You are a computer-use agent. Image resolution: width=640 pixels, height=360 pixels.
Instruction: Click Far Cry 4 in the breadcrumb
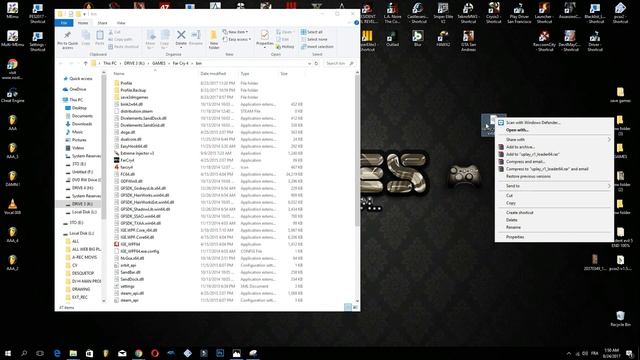[x=180, y=63]
